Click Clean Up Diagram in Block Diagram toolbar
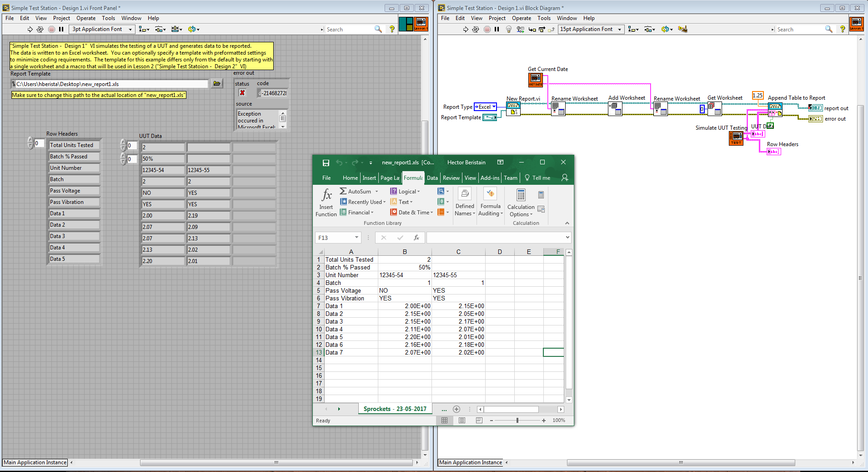The width and height of the screenshot is (868, 472). [682, 29]
